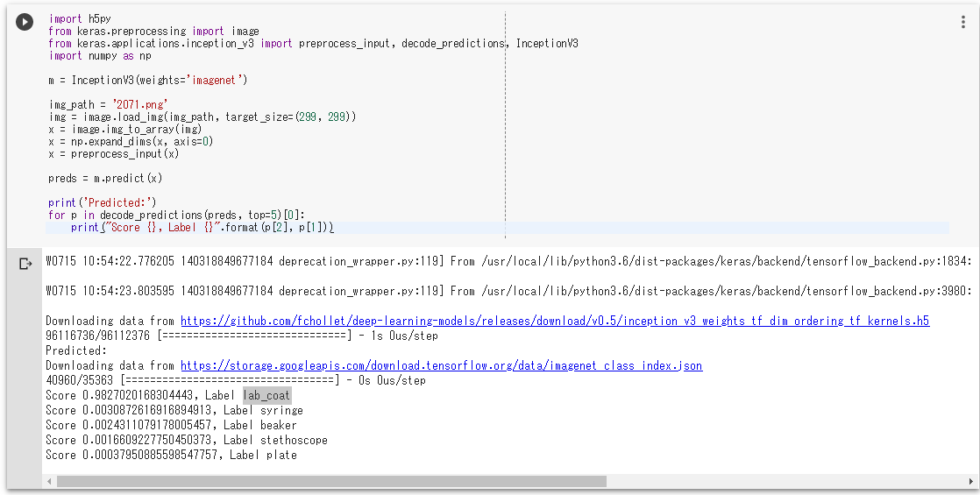980x495 pixels.
Task: Click the scrollbar's left arrow
Action: pos(49,482)
